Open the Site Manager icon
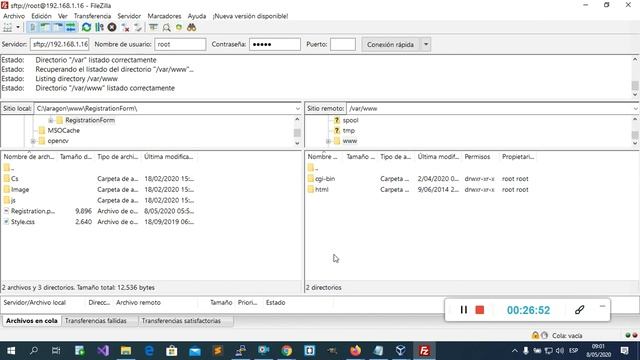 (7, 27)
